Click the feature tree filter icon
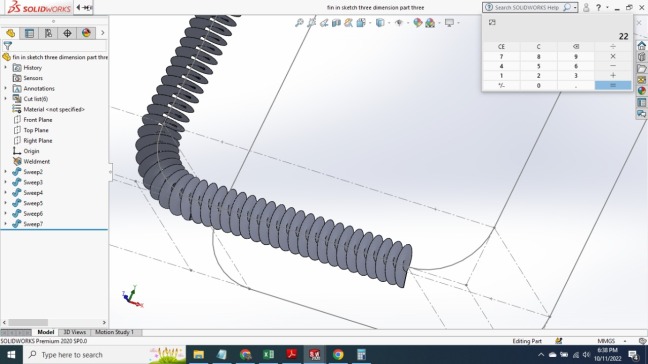The width and height of the screenshot is (648, 364). tap(7, 45)
